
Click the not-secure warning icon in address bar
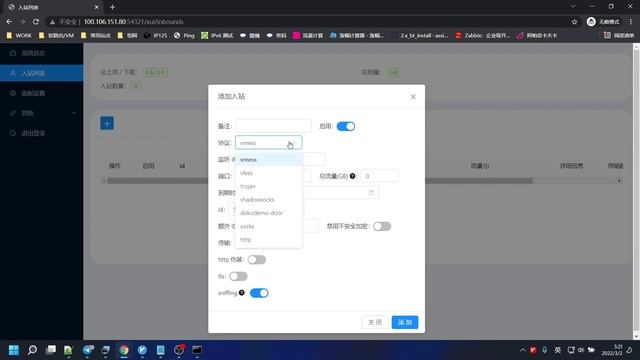coord(52,22)
